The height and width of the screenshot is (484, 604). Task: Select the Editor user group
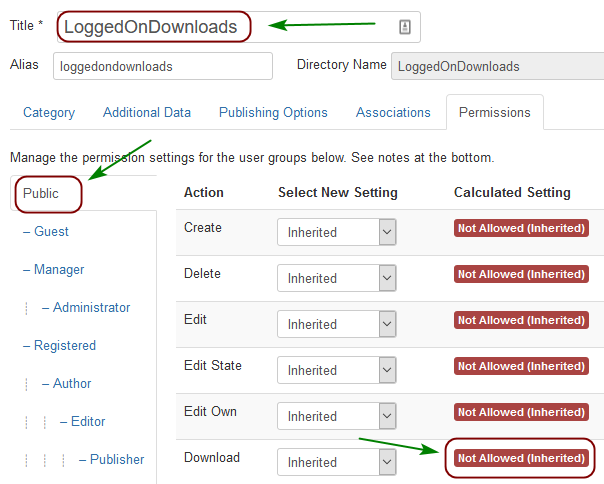coord(88,422)
